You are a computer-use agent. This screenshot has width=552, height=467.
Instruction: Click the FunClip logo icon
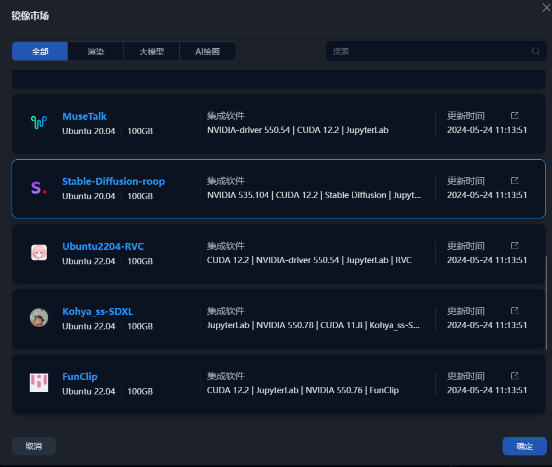[39, 383]
